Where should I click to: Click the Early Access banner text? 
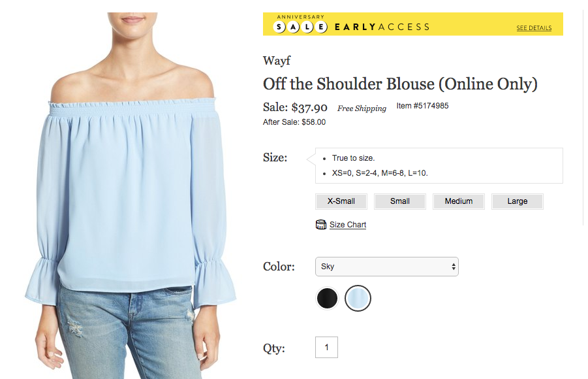pos(382,27)
